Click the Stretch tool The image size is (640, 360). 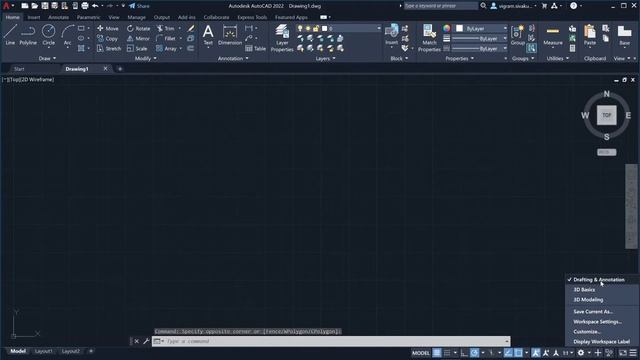point(109,49)
